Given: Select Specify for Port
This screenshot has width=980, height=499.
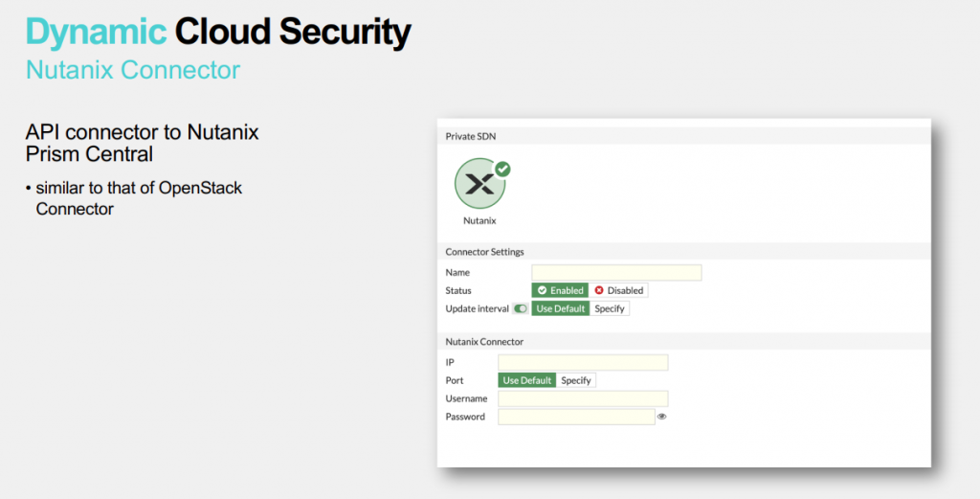Looking at the screenshot, I should tap(575, 380).
